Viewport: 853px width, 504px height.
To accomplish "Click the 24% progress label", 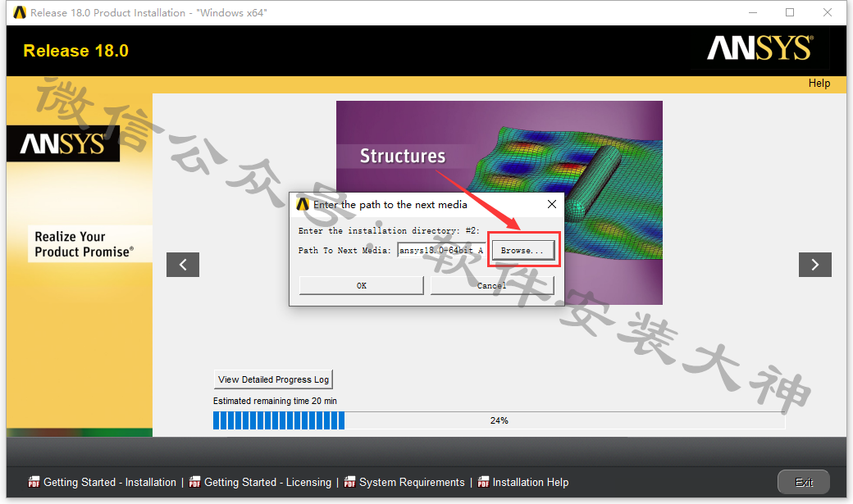I will [x=499, y=420].
